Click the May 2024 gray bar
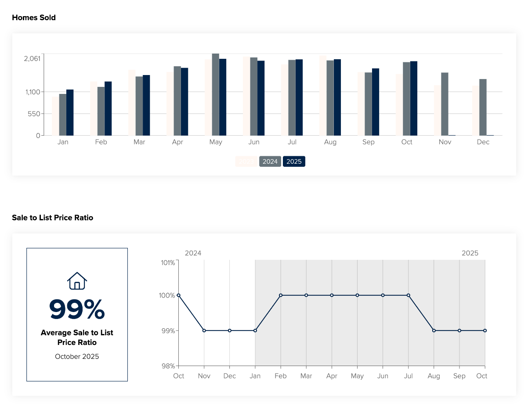The height and width of the screenshot is (420, 528). 216,94
